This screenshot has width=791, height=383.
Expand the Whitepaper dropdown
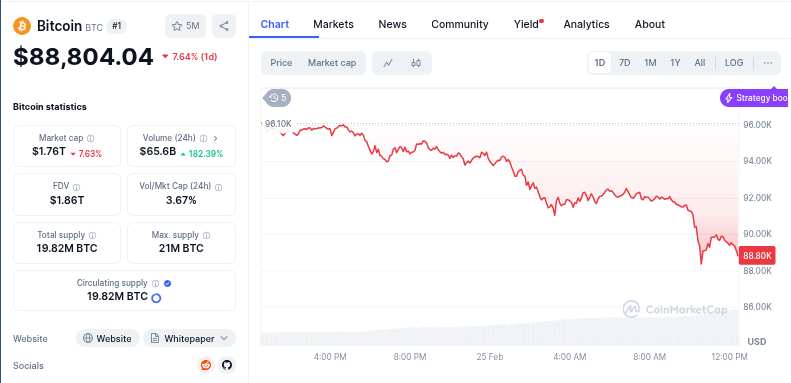(x=189, y=339)
